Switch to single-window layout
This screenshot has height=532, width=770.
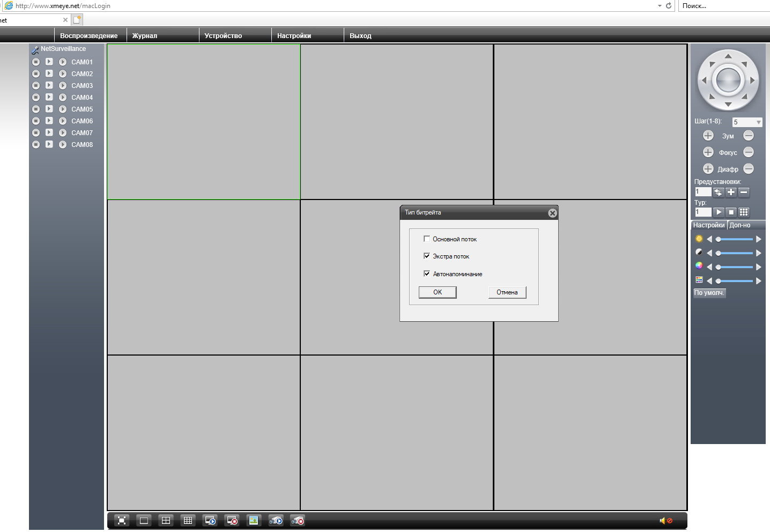(144, 520)
